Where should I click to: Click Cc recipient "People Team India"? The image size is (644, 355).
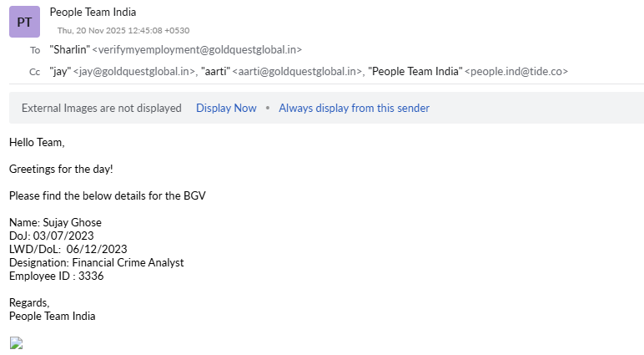coord(415,72)
